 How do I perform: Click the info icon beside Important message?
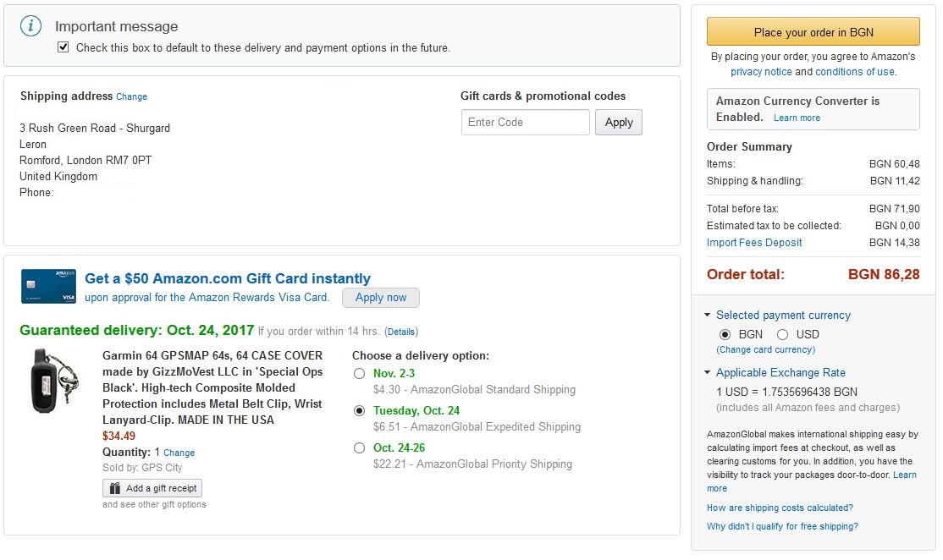coord(31,26)
